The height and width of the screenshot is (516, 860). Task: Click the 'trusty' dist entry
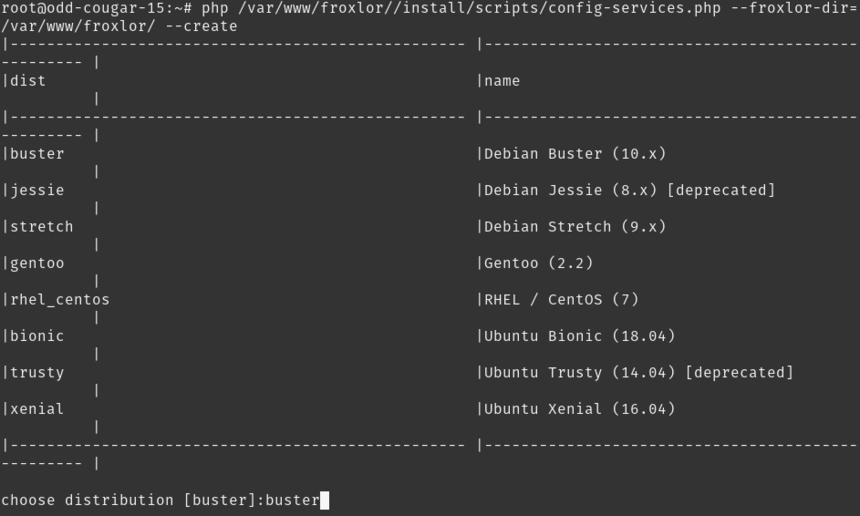click(37, 373)
